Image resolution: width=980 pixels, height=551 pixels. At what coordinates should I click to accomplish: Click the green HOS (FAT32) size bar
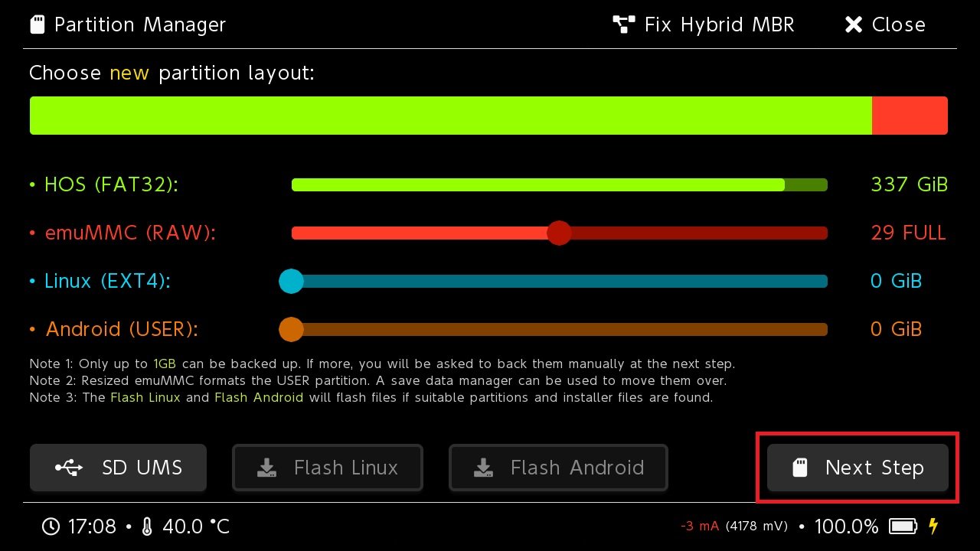[x=537, y=184]
